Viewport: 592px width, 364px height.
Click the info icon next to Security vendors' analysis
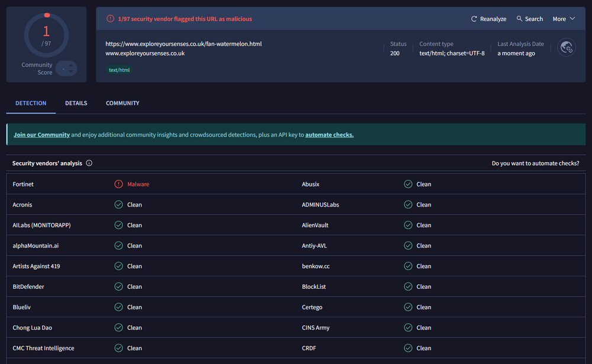click(89, 163)
